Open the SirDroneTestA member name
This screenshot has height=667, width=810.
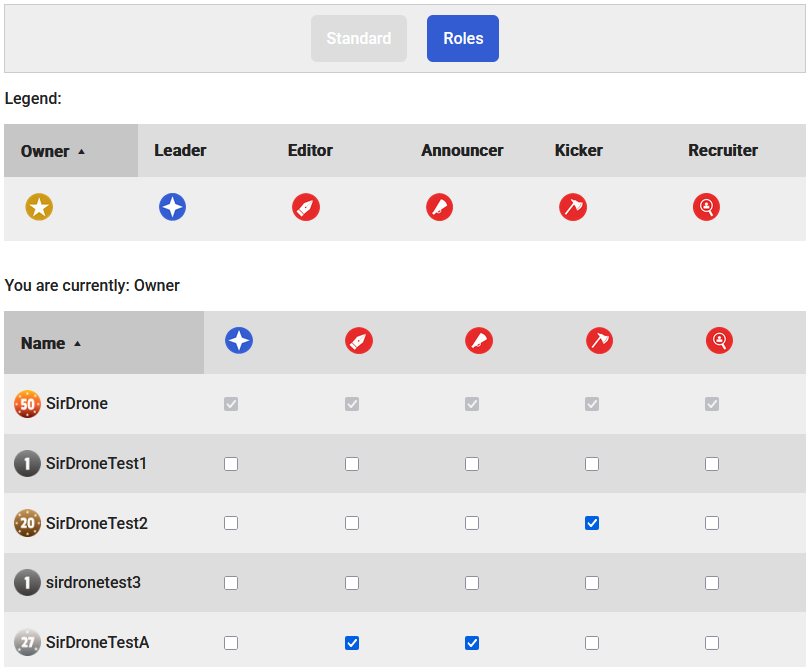[97, 643]
